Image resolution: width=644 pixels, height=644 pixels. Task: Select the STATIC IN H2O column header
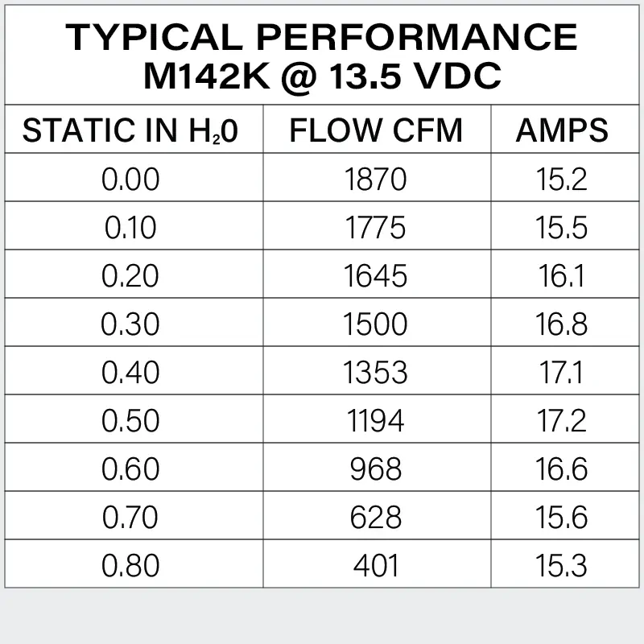click(x=130, y=130)
